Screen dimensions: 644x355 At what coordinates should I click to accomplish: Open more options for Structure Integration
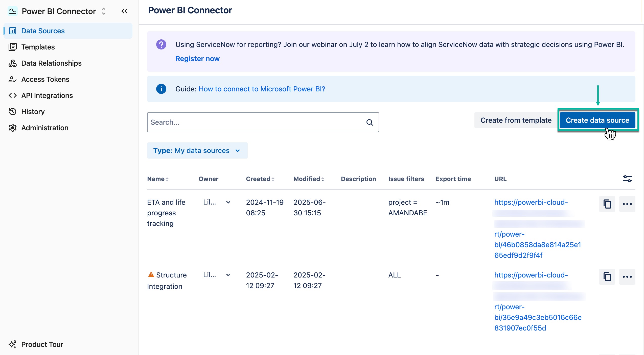[x=628, y=277]
